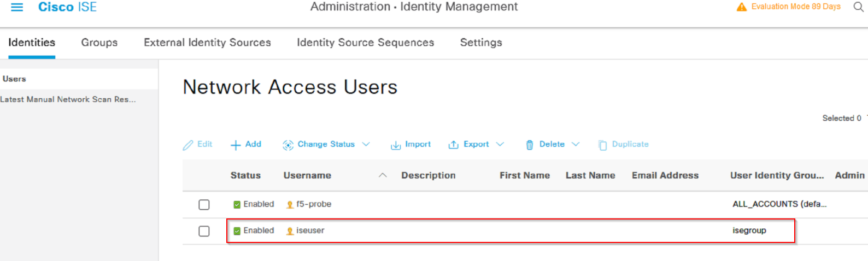Open Latest Manual Network Scan Results
The image size is (868, 261).
pos(68,99)
